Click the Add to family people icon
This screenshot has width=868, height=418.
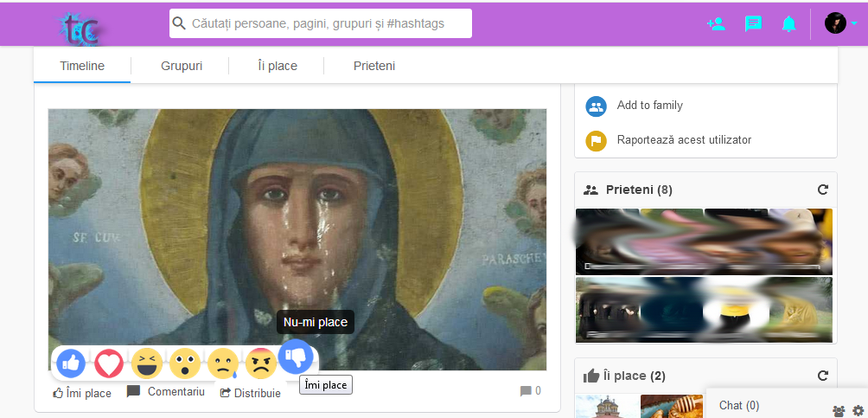coord(597,106)
